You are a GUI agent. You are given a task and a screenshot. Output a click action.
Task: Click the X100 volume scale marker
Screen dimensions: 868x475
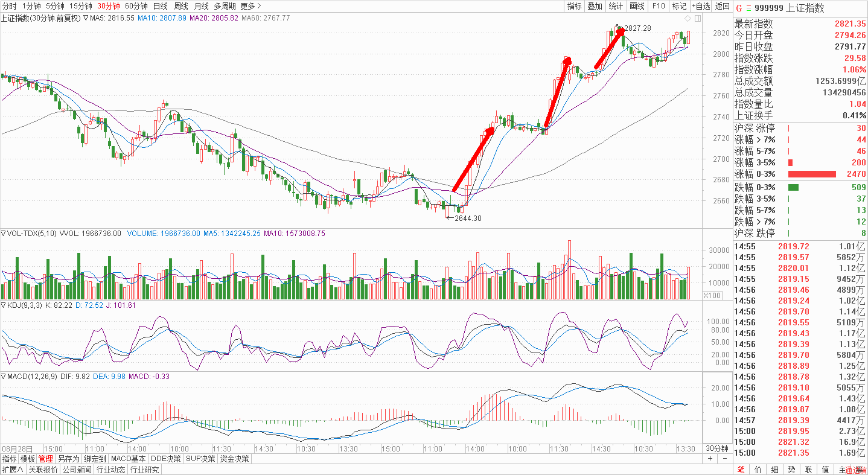coord(713,296)
